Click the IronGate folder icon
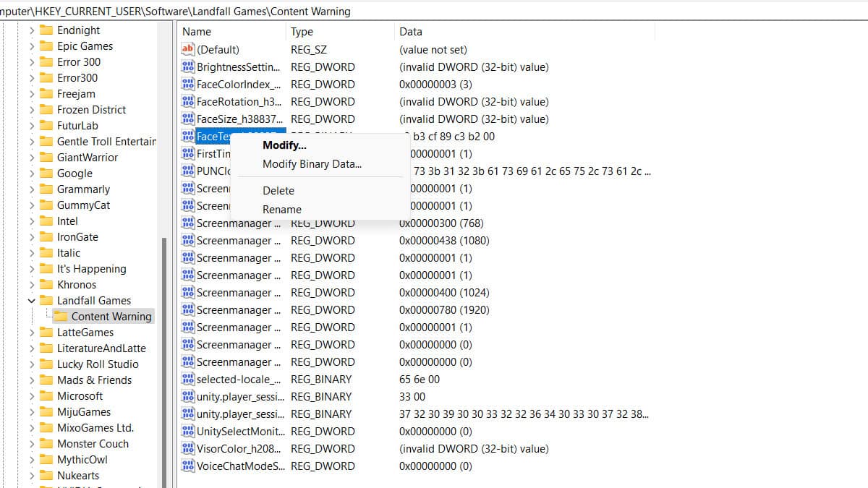868x488 pixels. click(x=46, y=237)
